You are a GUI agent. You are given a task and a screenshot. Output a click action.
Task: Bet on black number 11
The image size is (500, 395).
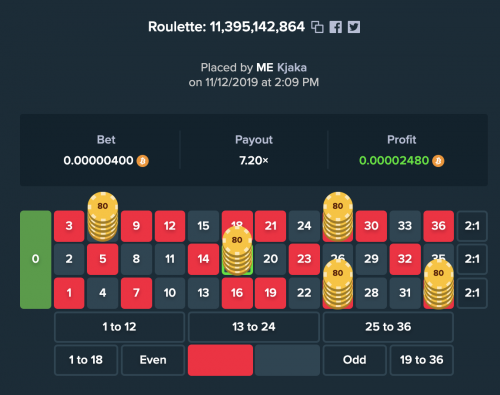pos(170,259)
